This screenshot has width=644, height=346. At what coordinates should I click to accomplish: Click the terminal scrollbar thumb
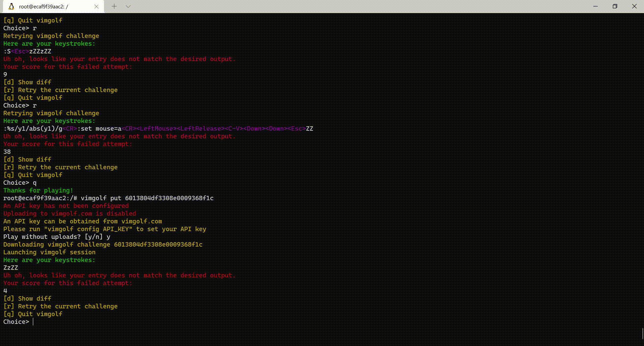click(x=643, y=334)
